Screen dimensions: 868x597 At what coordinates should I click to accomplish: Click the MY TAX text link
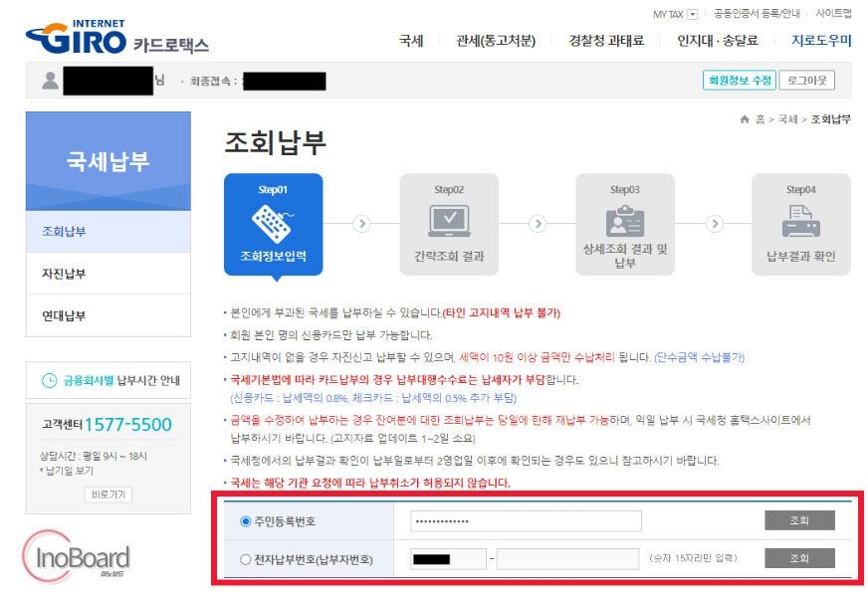click(x=668, y=14)
